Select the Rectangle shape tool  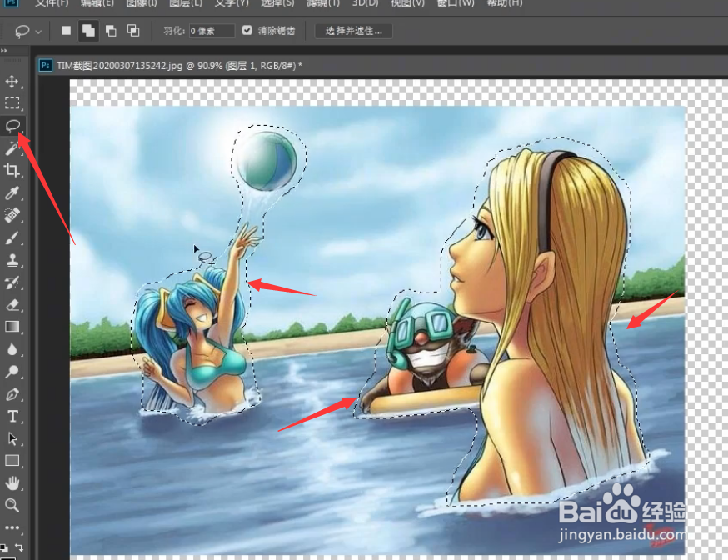coord(12,461)
